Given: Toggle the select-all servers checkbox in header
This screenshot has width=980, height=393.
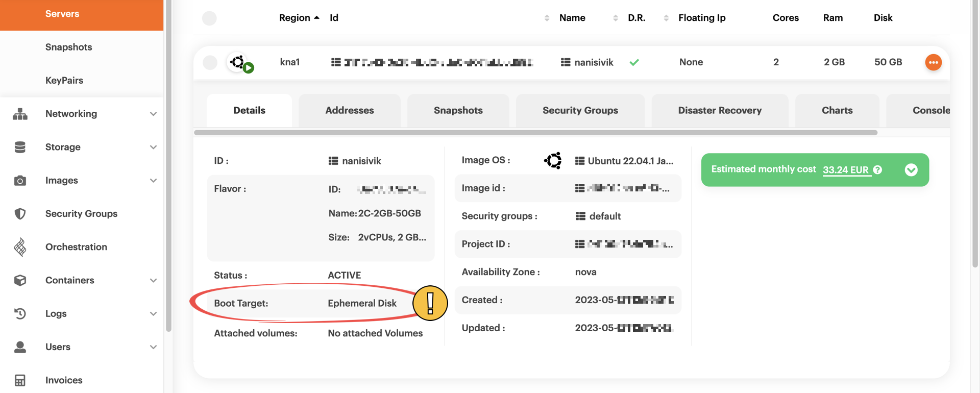Looking at the screenshot, I should tap(209, 18).
